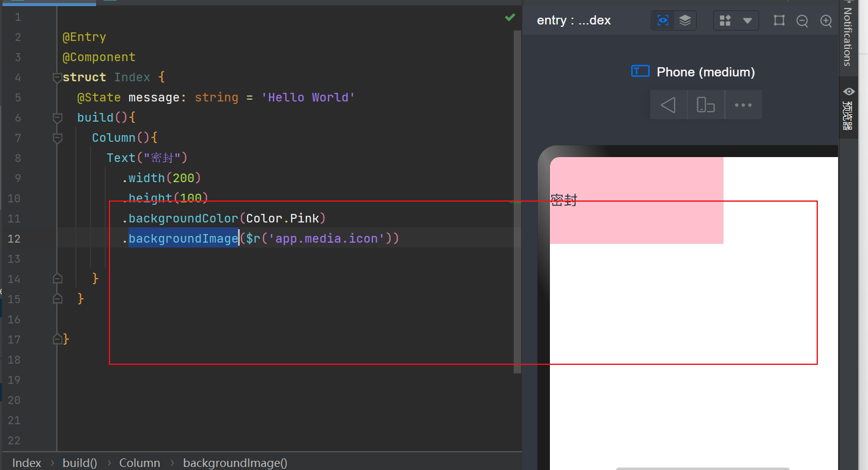Click the green checkmark inspection indicator
The width and height of the screenshot is (868, 470).
[510, 18]
